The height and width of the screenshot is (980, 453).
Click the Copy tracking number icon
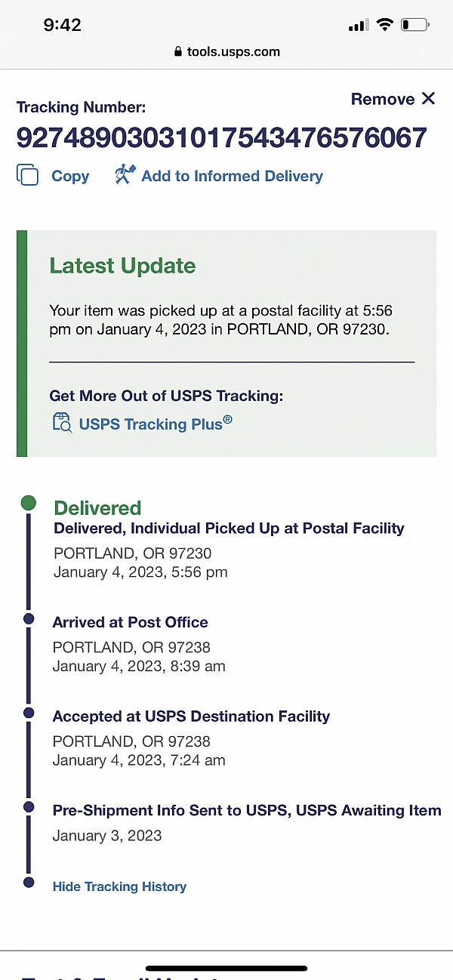click(x=27, y=175)
